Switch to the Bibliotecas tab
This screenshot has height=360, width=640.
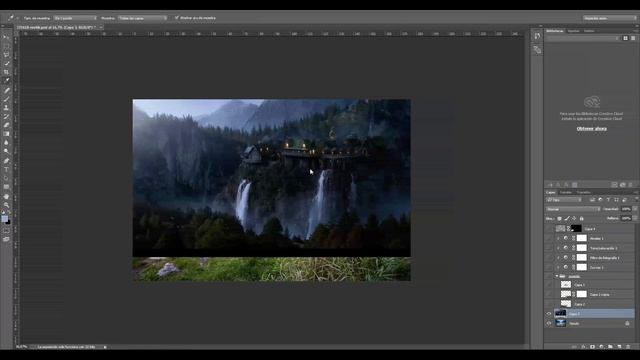pyautogui.click(x=555, y=31)
